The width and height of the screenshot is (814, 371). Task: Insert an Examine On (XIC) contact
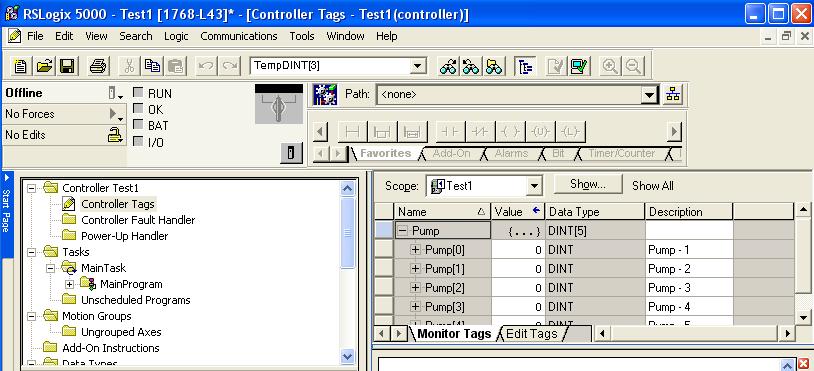coord(450,132)
